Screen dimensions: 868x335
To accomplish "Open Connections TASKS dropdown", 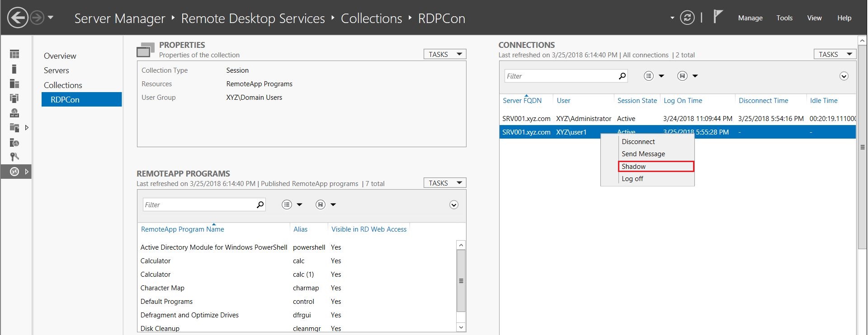I will (835, 54).
